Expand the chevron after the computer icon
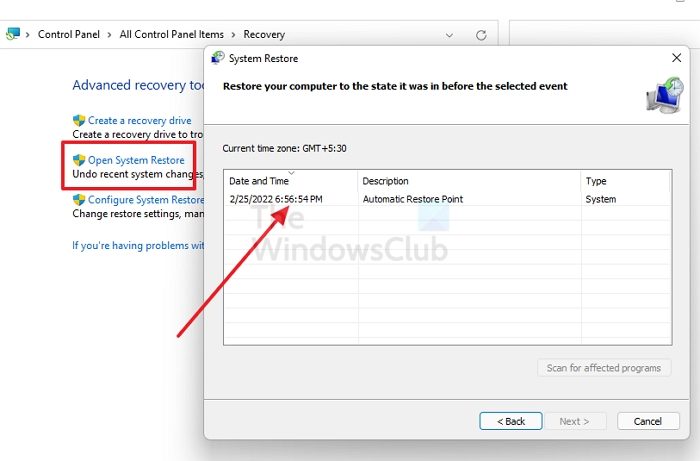Screen dimensions: 700x461 pos(28,34)
